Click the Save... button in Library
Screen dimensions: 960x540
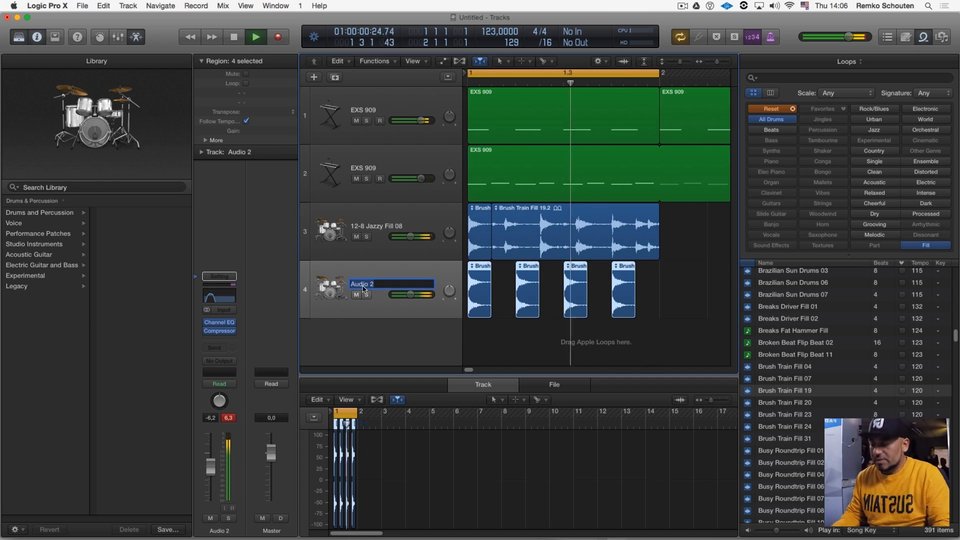(x=168, y=530)
